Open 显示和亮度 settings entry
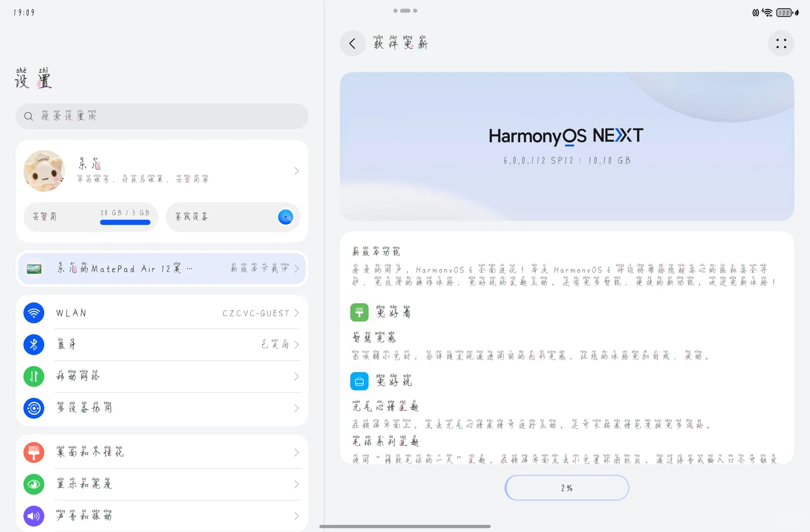The width and height of the screenshot is (810, 532). [162, 484]
